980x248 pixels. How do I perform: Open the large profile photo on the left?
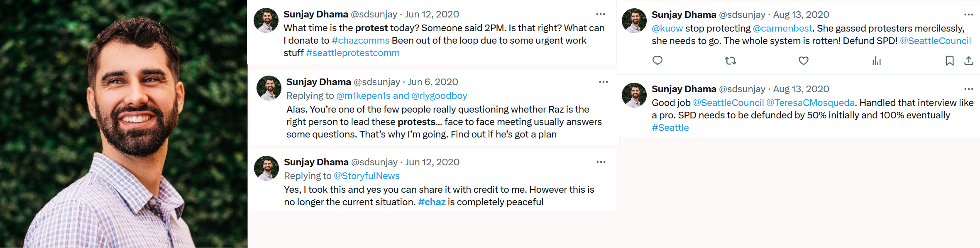[x=124, y=124]
